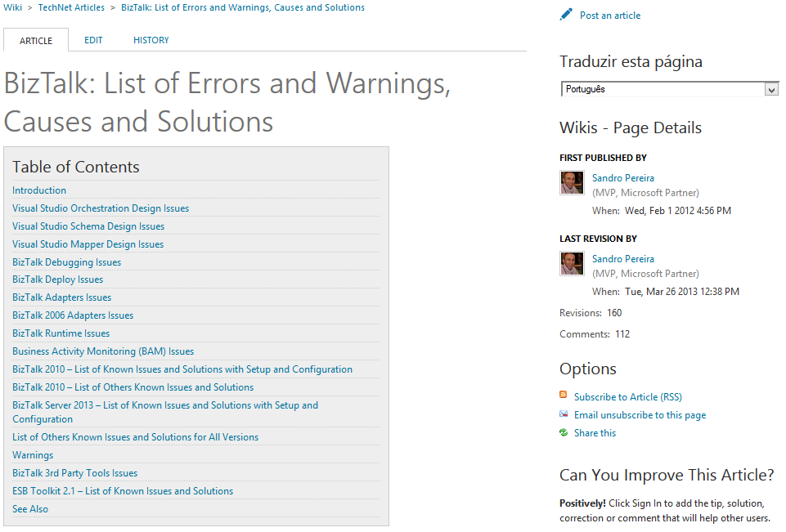786x532 pixels.
Task: Click the First Published By author photo
Action: coord(572,183)
